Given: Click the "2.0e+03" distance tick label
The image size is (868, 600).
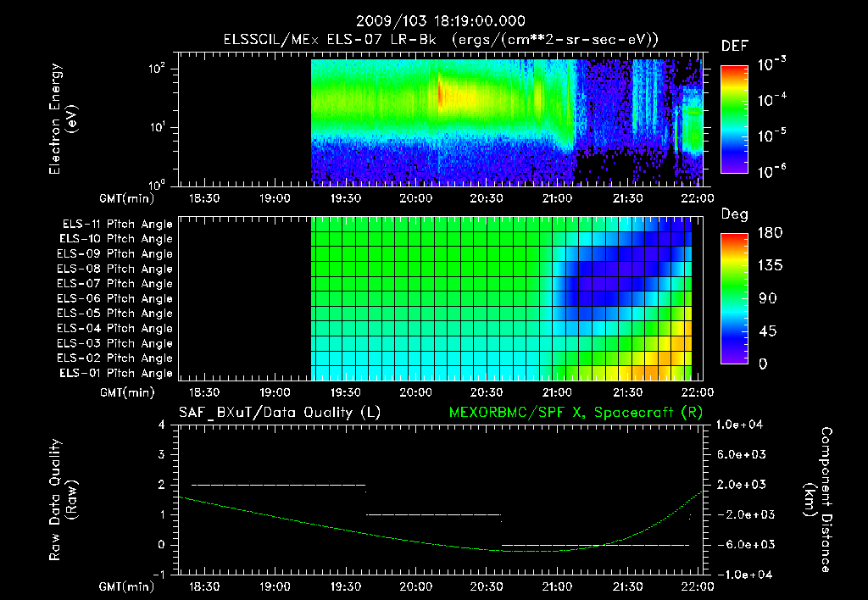Looking at the screenshot, I should click(x=743, y=485).
